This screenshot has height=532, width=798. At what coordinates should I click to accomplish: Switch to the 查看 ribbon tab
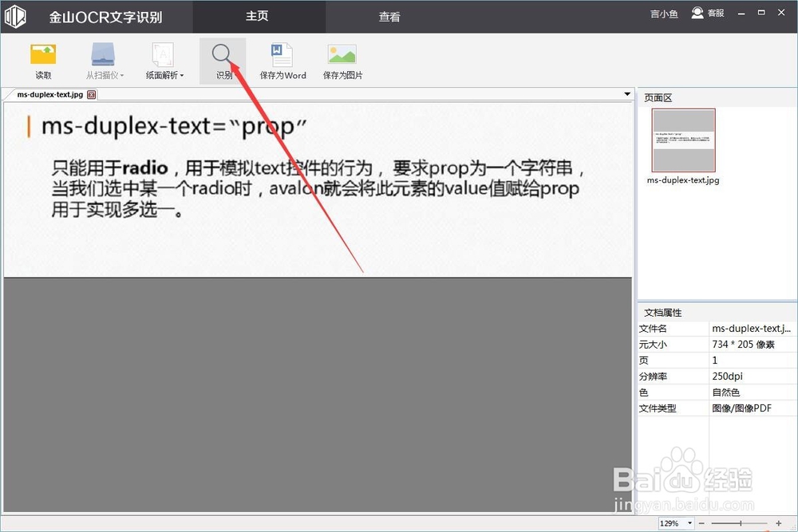tap(389, 16)
